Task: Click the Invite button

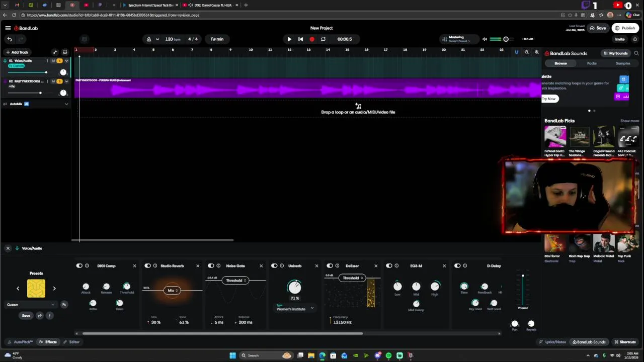Action: [x=620, y=39]
